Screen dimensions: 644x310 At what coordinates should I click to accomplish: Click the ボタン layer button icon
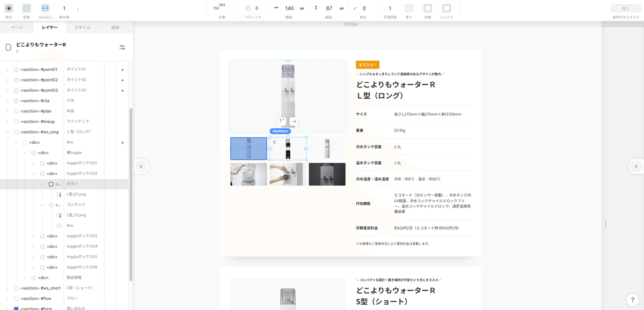tap(51, 184)
